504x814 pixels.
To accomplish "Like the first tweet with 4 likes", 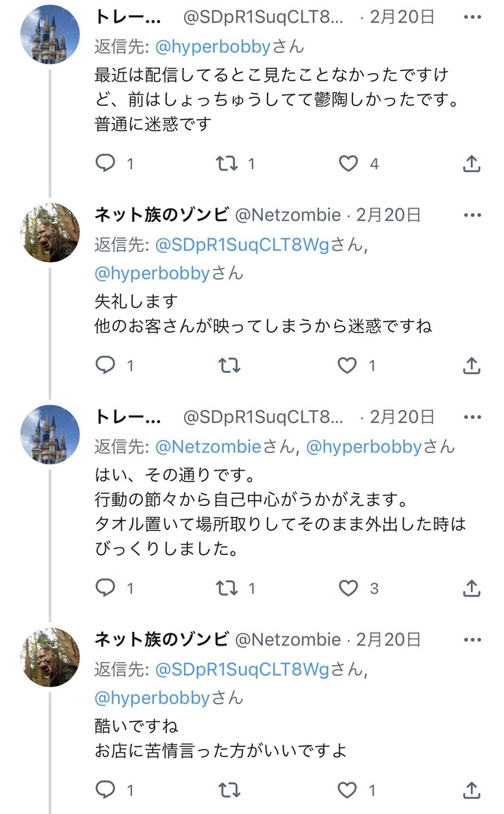I will coord(349,164).
